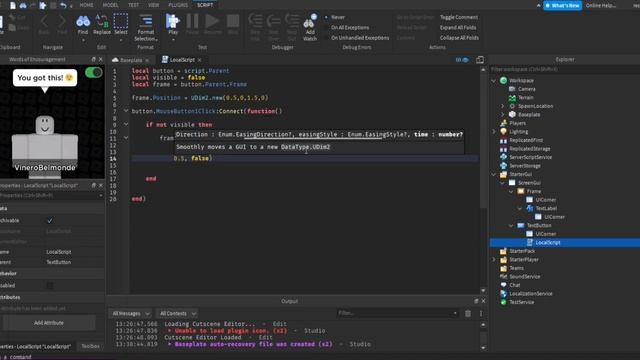Collapse the ScreenGui tree node

coord(502,183)
